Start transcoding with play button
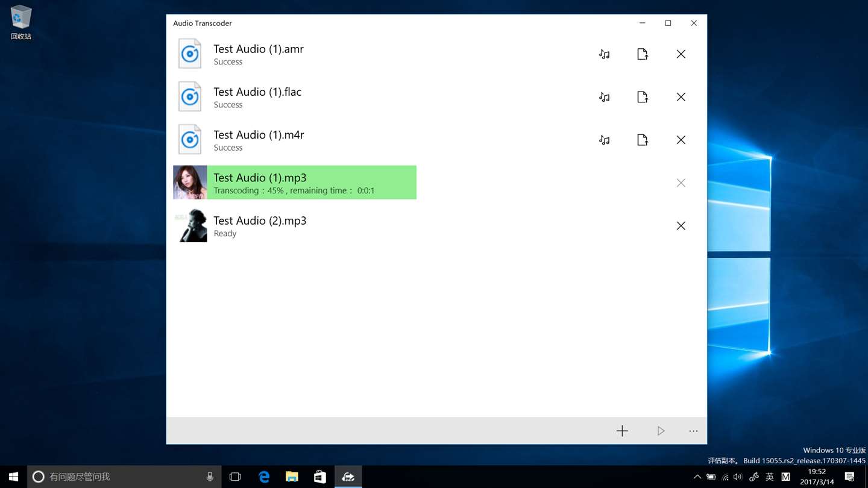 pos(661,431)
